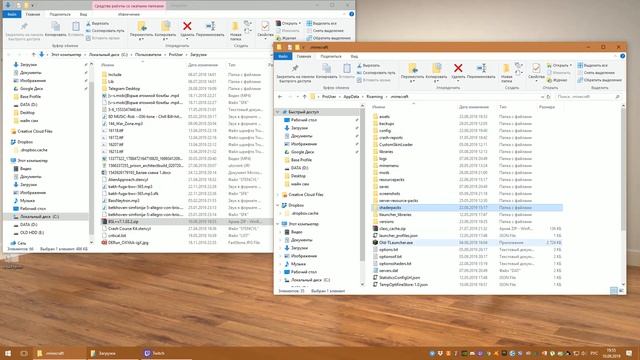Click Copy path (Скопировать путь) in Загрузки window
The image size is (640, 360).
pyautogui.click(x=105, y=31)
